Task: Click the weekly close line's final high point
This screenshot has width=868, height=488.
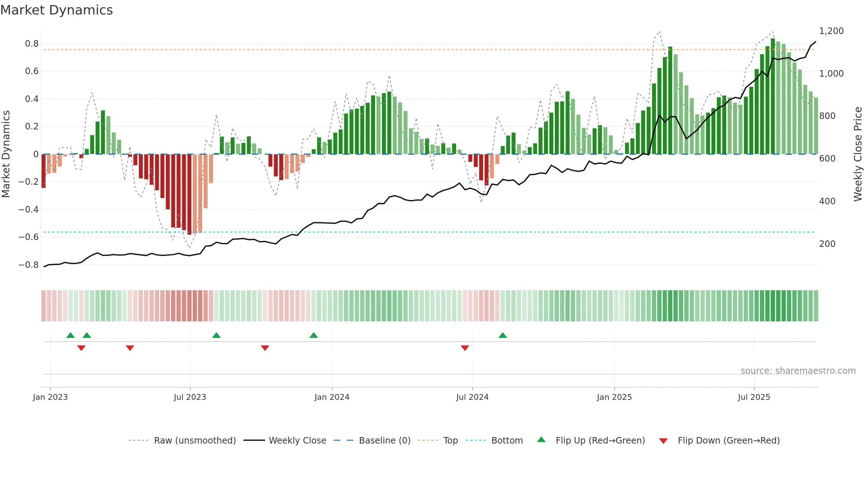Action: pyautogui.click(x=816, y=42)
